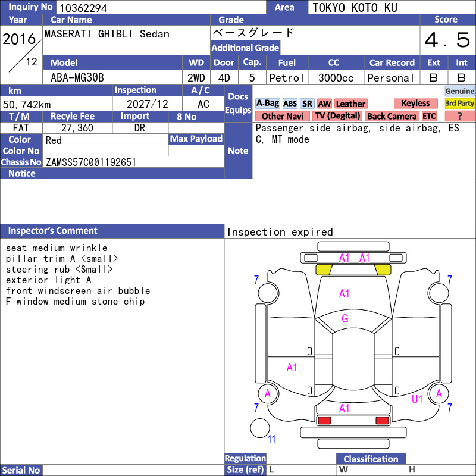Click the 3rd Party legend label

click(x=459, y=103)
